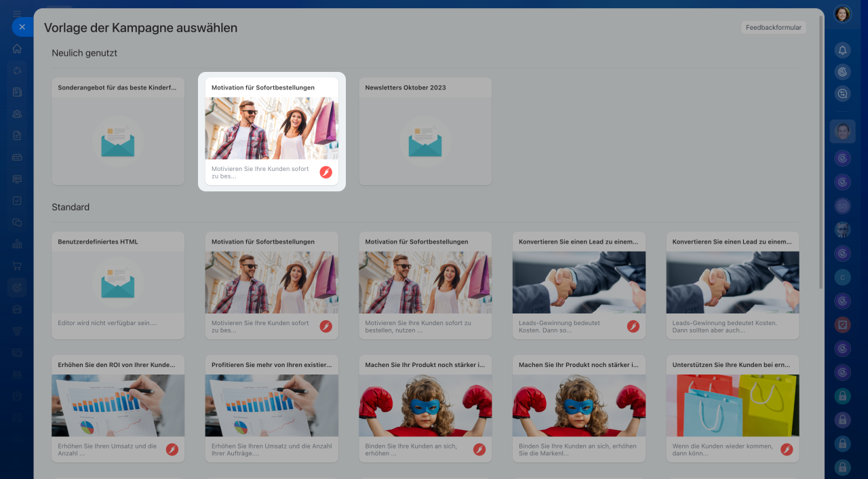Open the notifications bell icon
This screenshot has width=868, height=479.
pyautogui.click(x=842, y=50)
